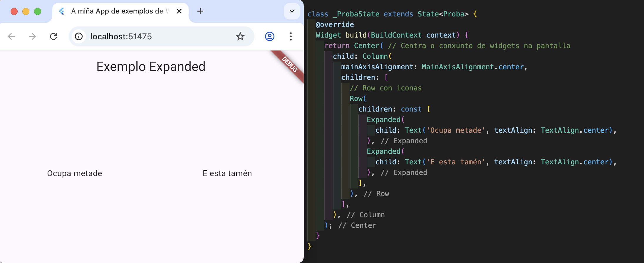The height and width of the screenshot is (263, 644).
Task: Click the 'Ocupa metade' text
Action: 75,173
